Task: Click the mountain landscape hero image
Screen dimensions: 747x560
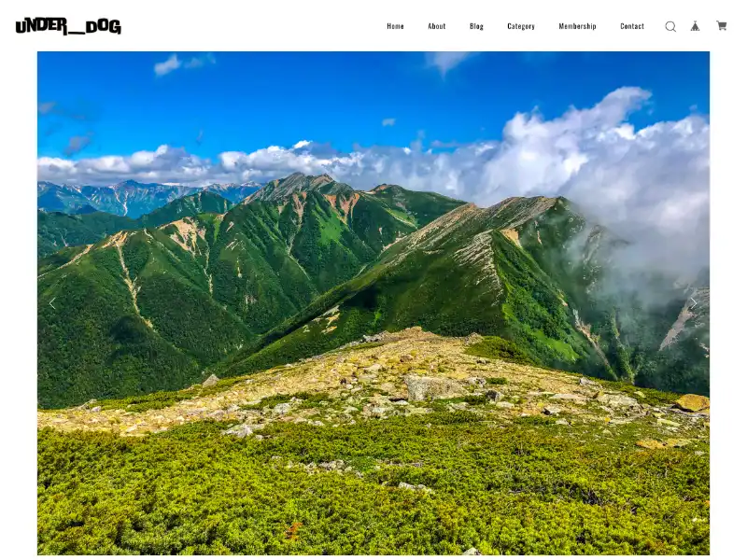Action: coord(373,303)
